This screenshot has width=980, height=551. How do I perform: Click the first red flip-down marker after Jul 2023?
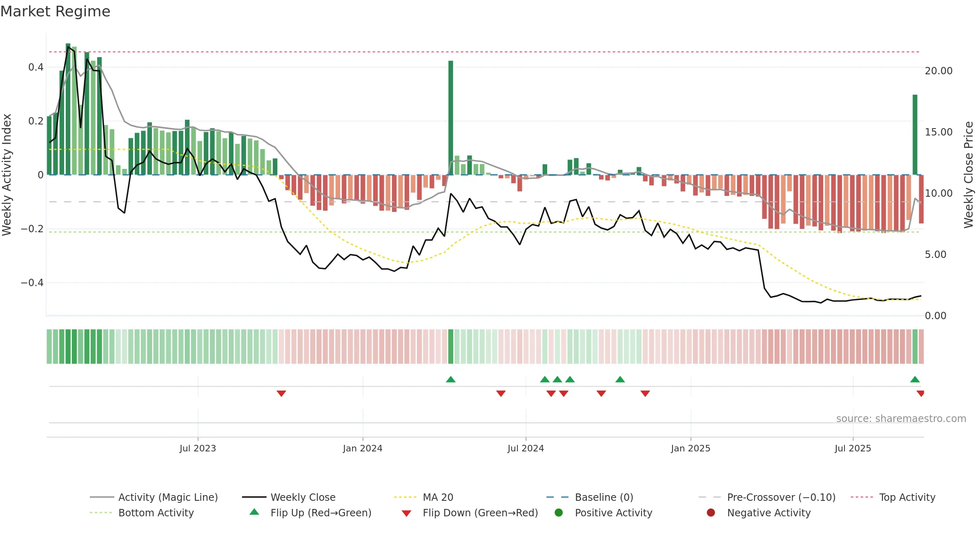tap(281, 393)
